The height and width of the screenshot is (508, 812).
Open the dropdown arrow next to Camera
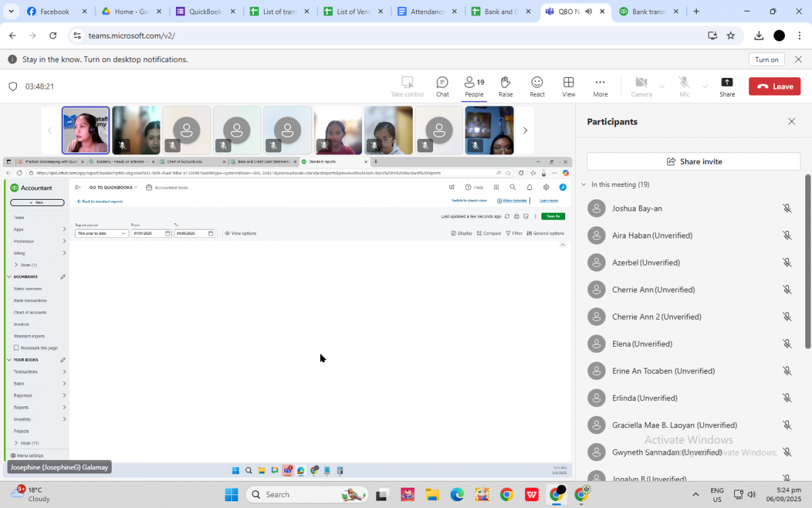(662, 87)
